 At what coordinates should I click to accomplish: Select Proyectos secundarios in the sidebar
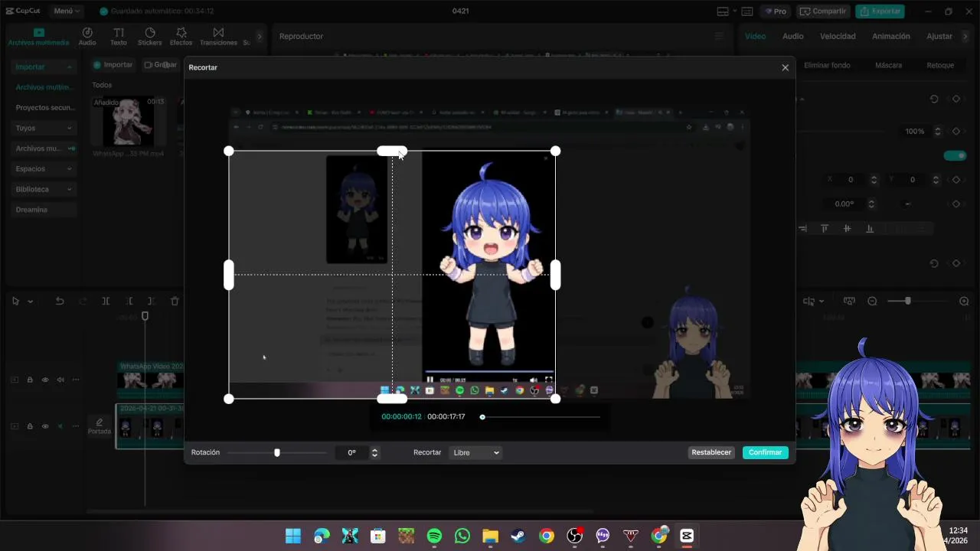click(x=44, y=108)
